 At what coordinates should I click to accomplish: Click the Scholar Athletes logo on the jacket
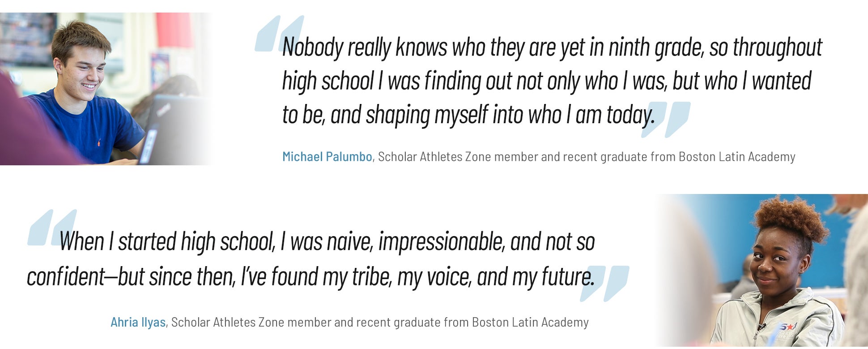coord(787,332)
